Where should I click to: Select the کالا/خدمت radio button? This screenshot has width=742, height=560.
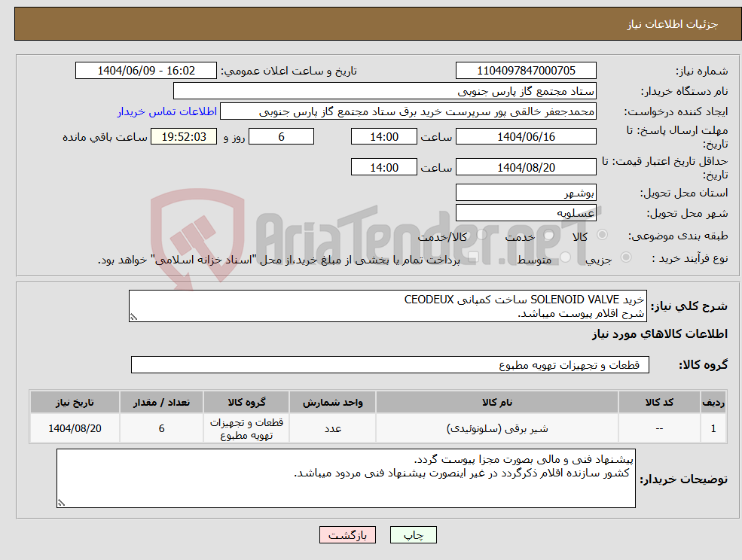(481, 235)
